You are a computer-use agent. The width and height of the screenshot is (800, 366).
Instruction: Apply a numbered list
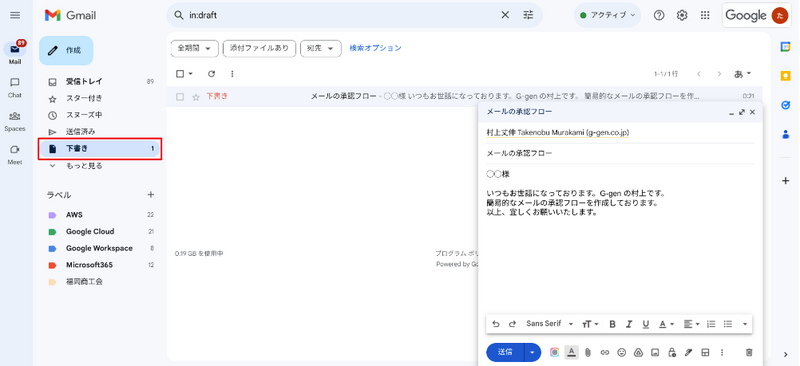point(711,324)
